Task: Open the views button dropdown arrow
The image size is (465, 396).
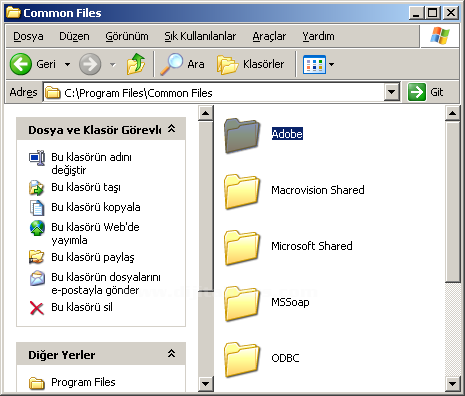Action: tap(331, 64)
